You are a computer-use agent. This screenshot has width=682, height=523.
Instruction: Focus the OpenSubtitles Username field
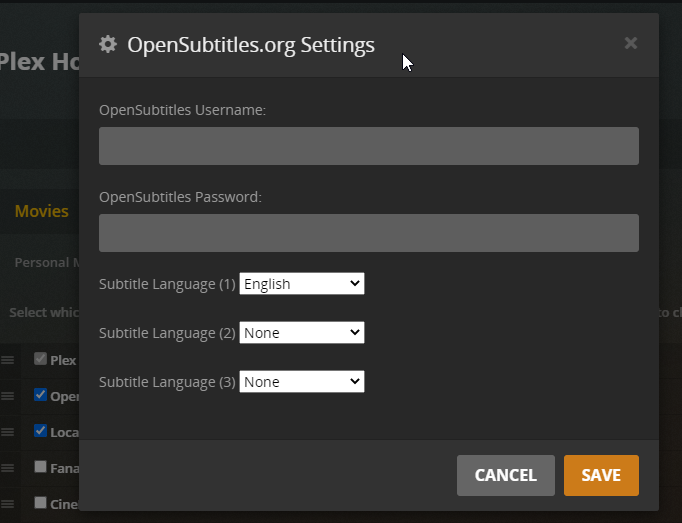coord(368,146)
